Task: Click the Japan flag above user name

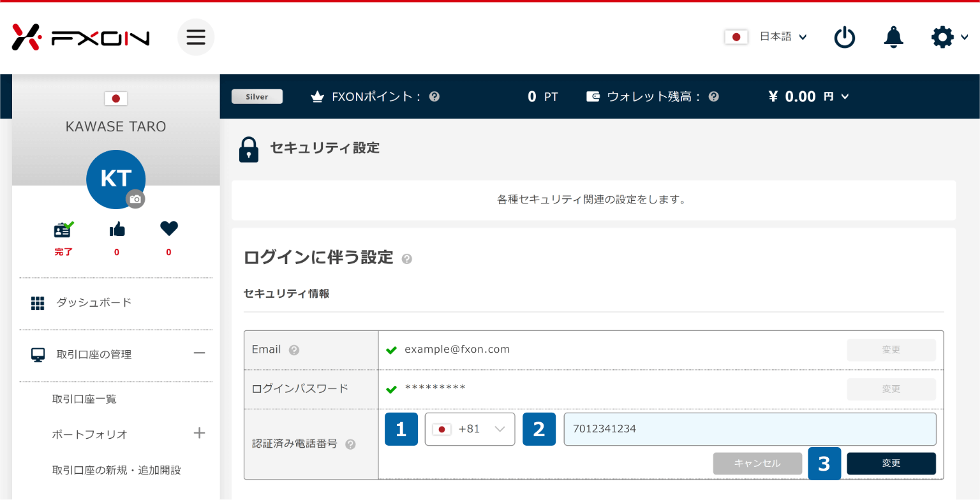Action: tap(116, 98)
